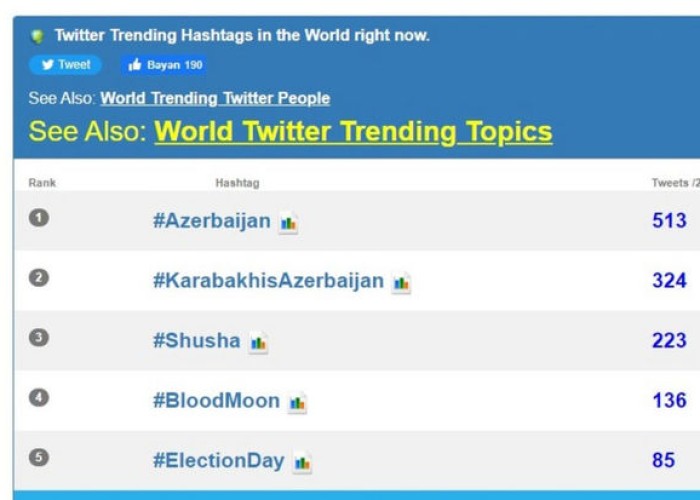Viewport: 700px width, 500px height.
Task: Click the rank 1 number badge
Action: [x=39, y=217]
